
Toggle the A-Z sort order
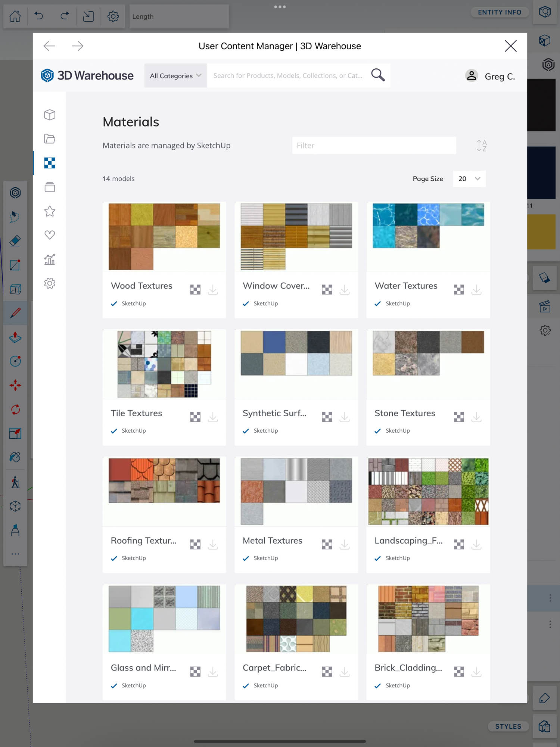[x=481, y=146]
